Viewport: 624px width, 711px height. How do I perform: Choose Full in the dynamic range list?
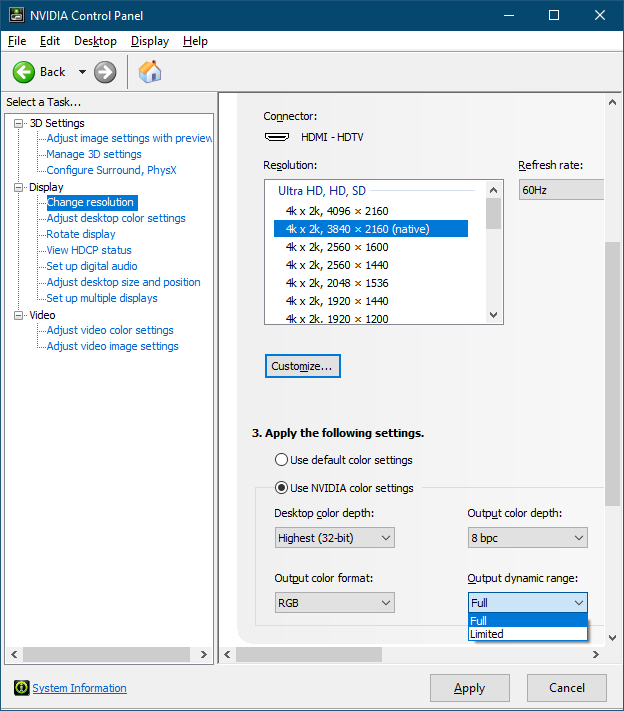tap(528, 621)
